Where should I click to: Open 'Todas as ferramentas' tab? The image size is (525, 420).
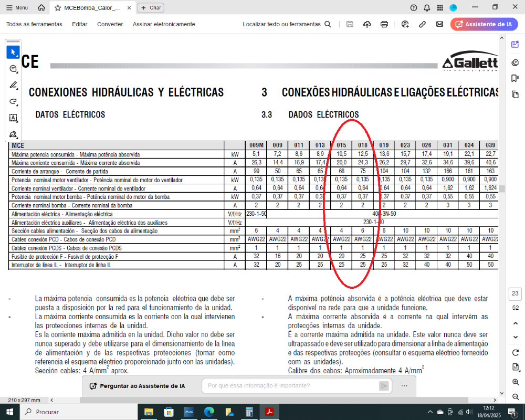[34, 24]
